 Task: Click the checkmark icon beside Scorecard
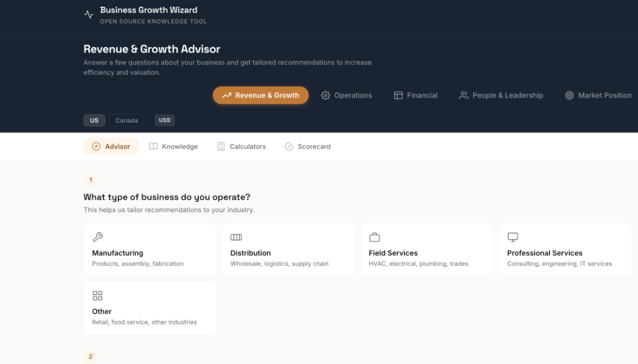(x=288, y=146)
